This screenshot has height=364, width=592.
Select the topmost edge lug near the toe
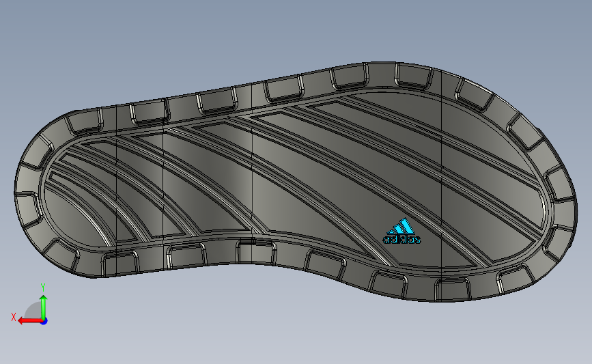(x=413, y=77)
